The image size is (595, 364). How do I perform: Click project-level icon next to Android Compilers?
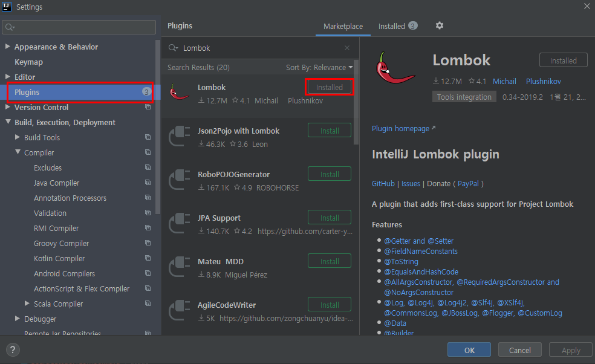click(148, 273)
